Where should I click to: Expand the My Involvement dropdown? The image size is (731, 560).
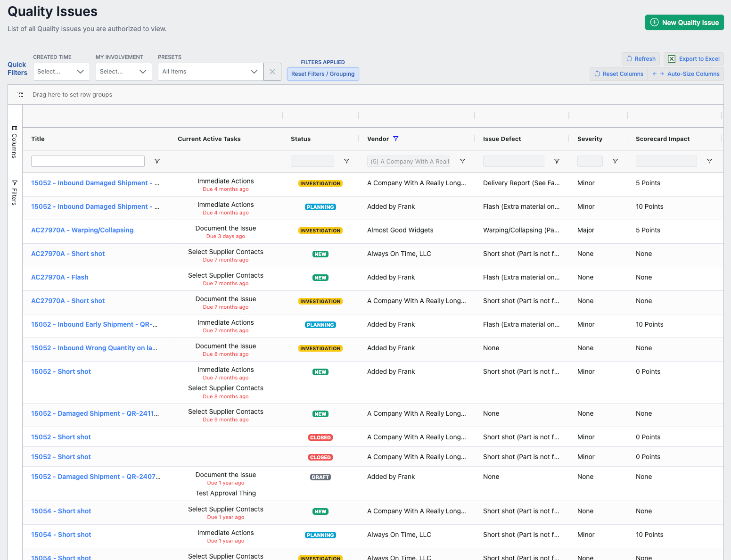pos(123,72)
